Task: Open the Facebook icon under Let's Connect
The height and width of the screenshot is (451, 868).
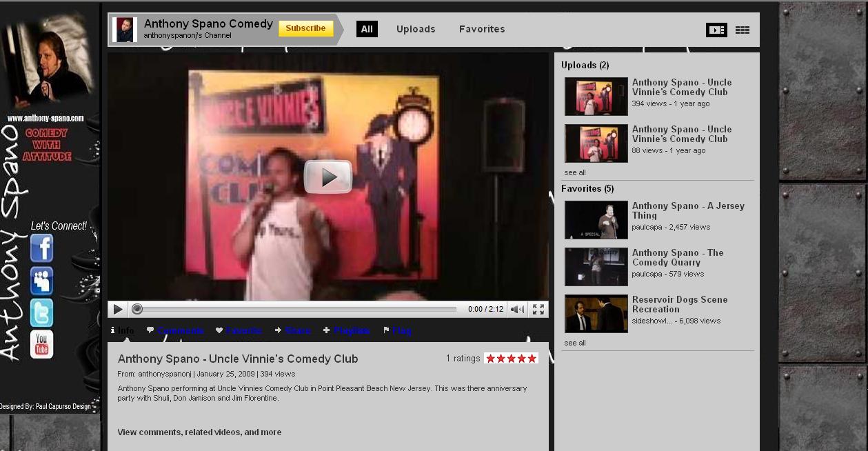Action: tap(41, 248)
